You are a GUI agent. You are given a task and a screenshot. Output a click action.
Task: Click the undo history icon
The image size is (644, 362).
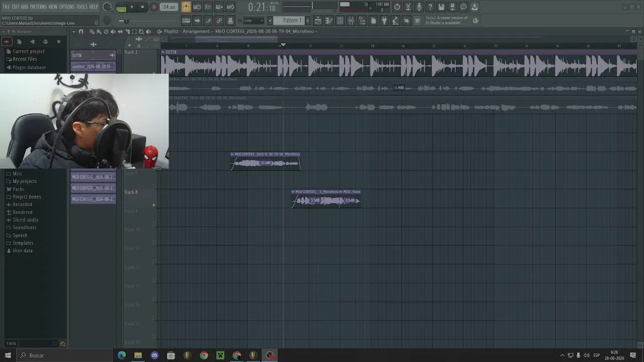(x=397, y=7)
